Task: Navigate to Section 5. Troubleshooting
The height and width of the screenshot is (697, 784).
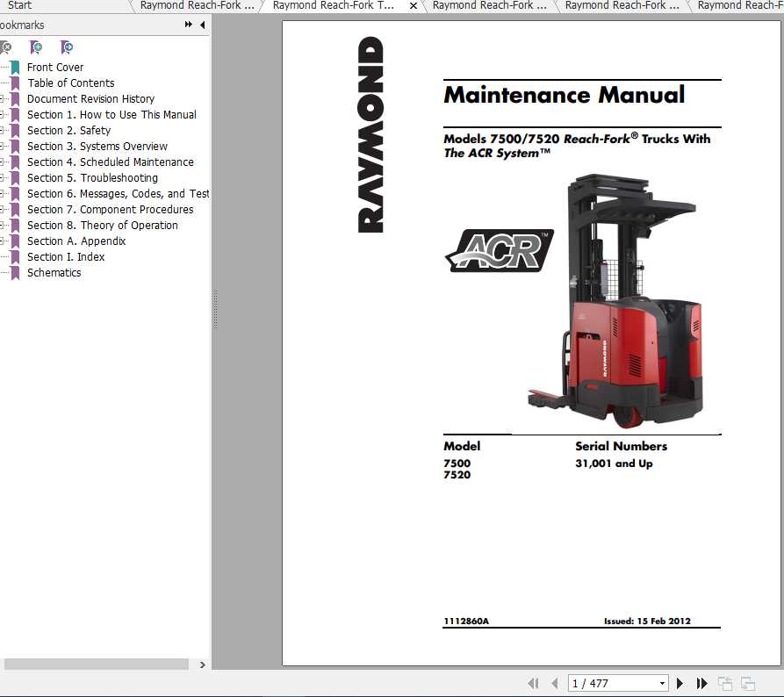Action: (92, 178)
